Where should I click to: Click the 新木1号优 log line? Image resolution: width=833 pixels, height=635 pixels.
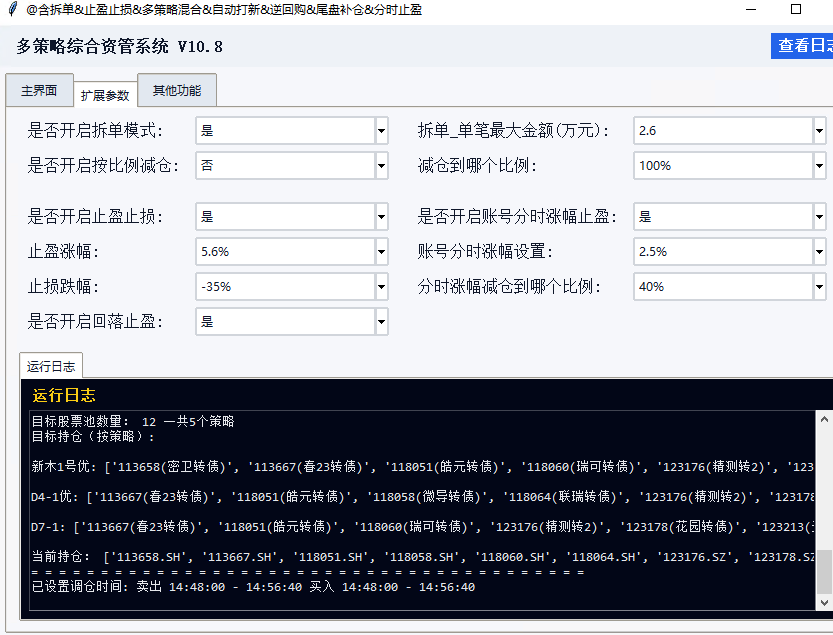pos(422,467)
